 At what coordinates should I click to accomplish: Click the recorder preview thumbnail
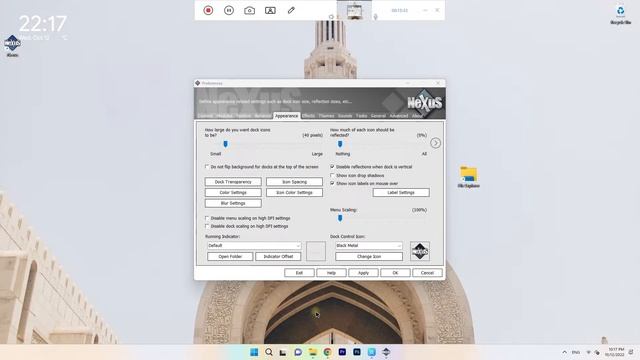point(354,11)
